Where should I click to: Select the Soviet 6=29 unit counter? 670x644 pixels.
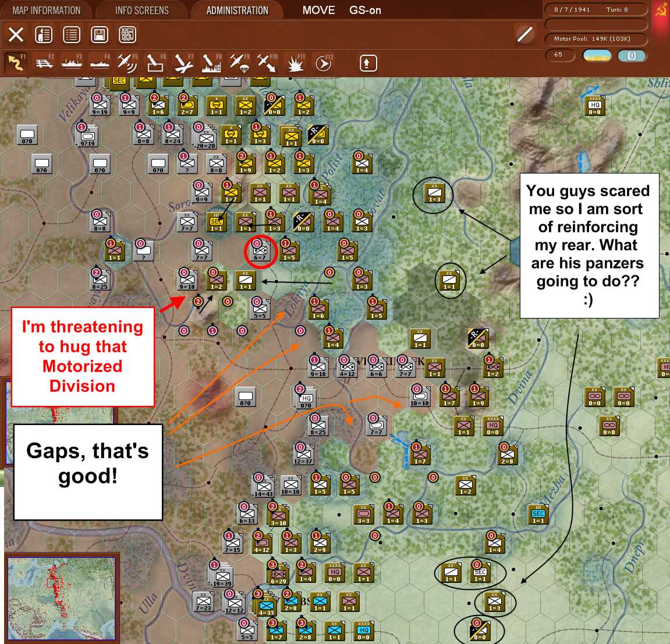point(278,574)
